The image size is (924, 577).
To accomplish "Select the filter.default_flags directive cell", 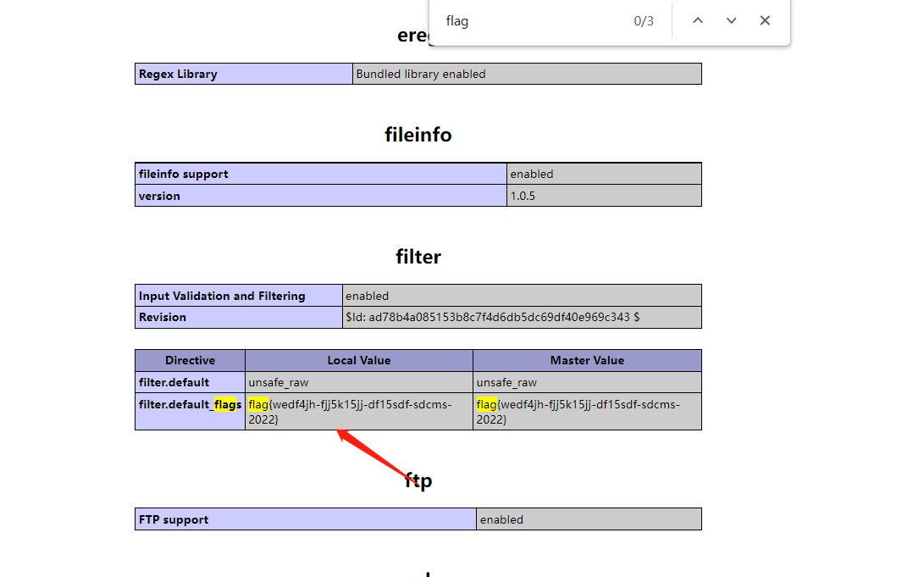I will coord(190,405).
